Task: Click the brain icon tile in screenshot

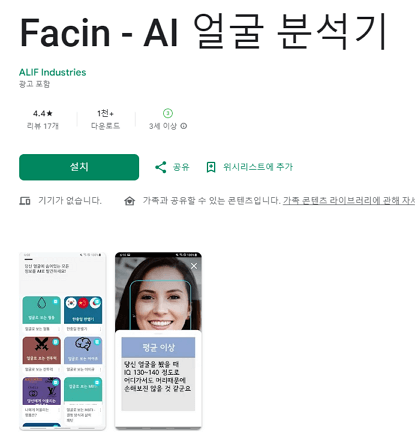Action: coord(83,350)
